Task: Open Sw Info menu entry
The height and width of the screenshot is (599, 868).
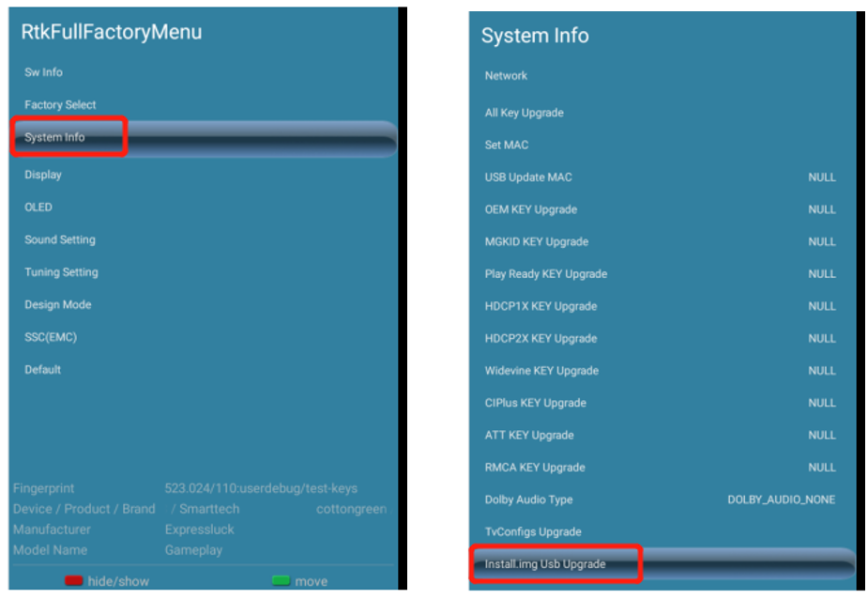Action: 44,72
